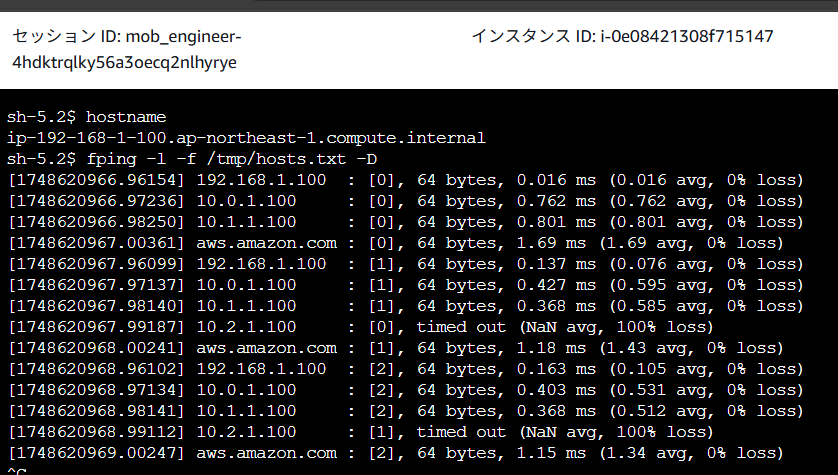Click session ID suffix 4hdktrqlky56a3oecq2nlhyrye
The height and width of the screenshot is (475, 838).
(x=125, y=63)
